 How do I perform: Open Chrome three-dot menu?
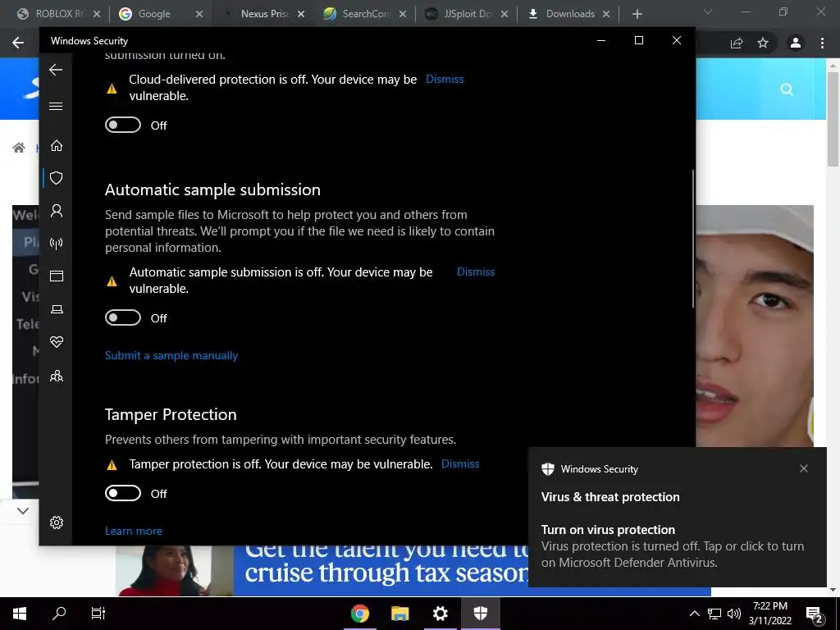[x=822, y=43]
